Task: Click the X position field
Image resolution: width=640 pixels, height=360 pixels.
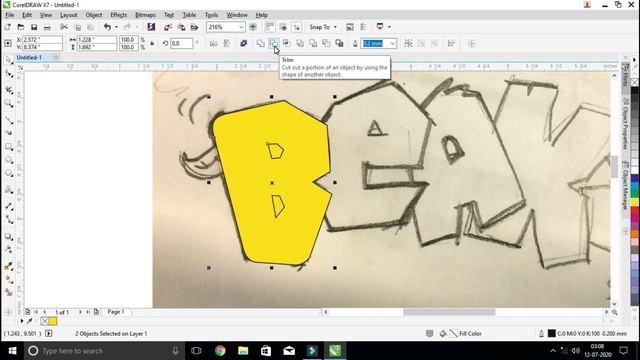Action: coord(42,40)
